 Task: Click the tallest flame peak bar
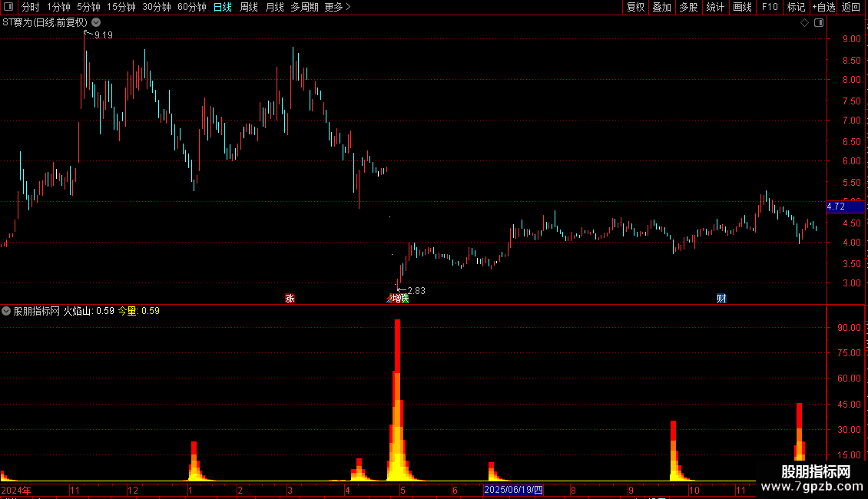(x=397, y=399)
